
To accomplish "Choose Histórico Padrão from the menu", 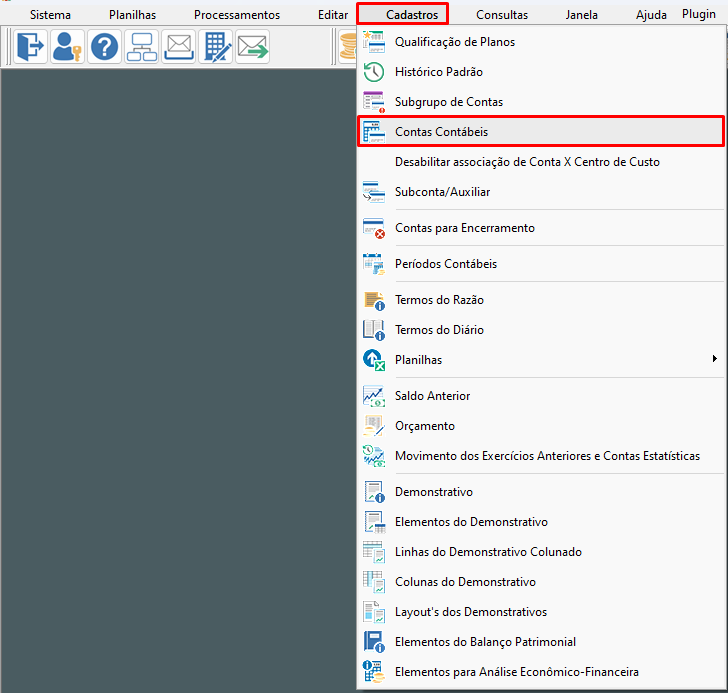I will 541,72.
